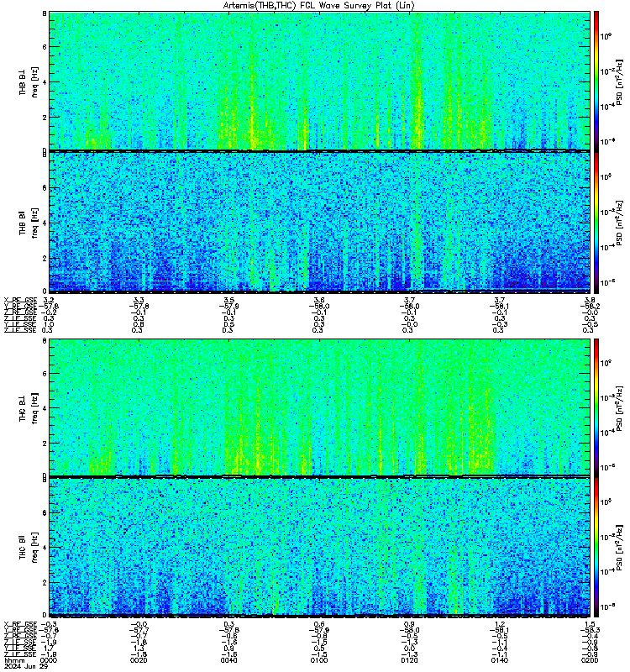Click inside the THC B⊥ spectrogram panel

click(x=319, y=407)
